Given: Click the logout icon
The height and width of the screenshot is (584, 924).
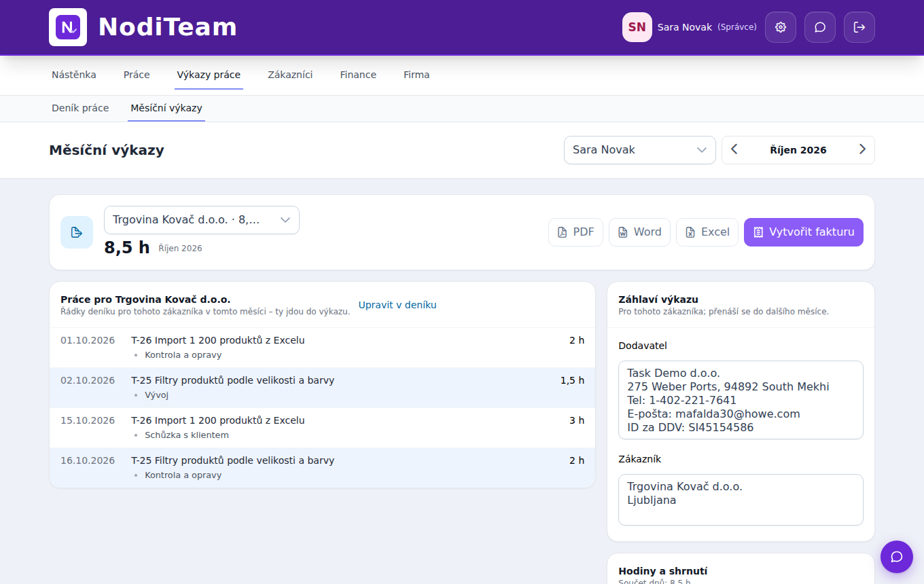Looking at the screenshot, I should (x=859, y=27).
